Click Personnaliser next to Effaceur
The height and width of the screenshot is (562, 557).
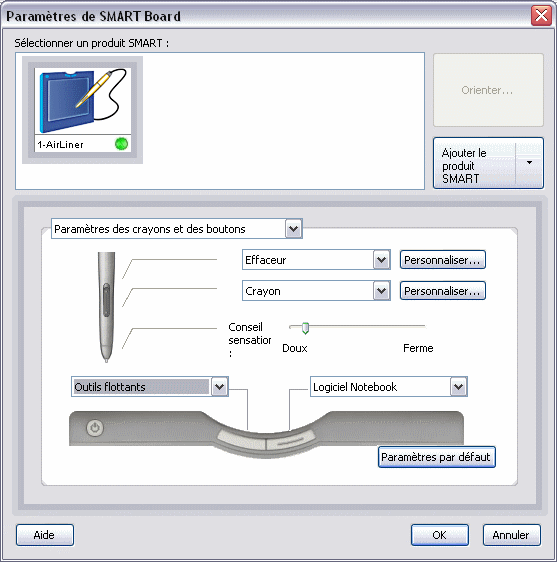click(x=443, y=260)
